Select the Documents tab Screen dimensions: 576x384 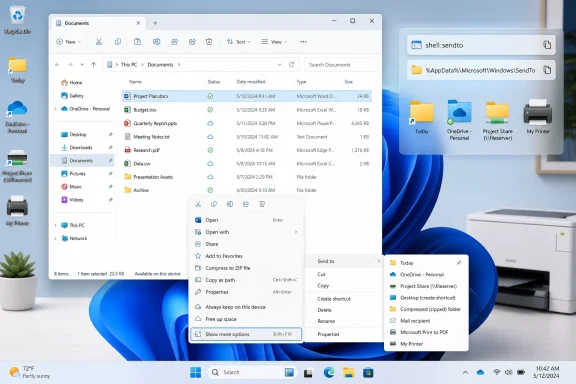[x=98, y=23]
